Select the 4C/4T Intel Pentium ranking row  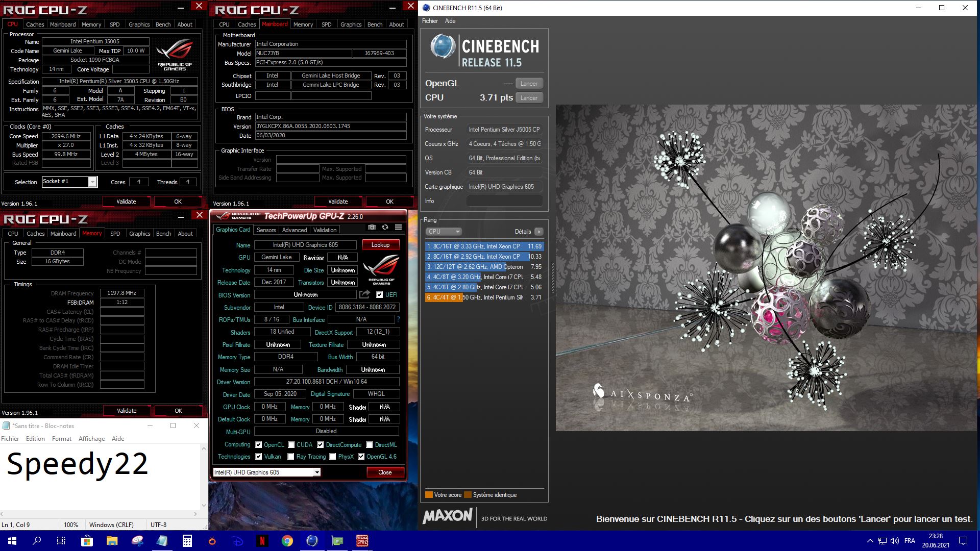pyautogui.click(x=484, y=297)
